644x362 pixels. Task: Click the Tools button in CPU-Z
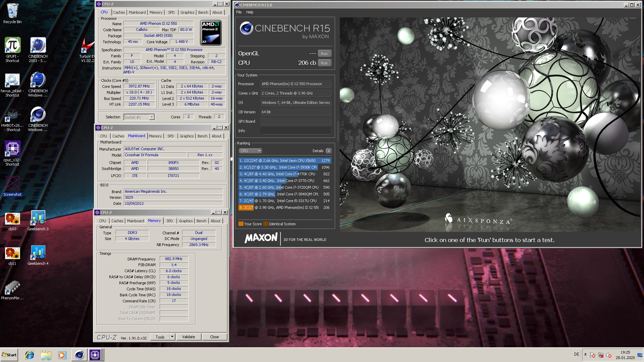point(160,337)
